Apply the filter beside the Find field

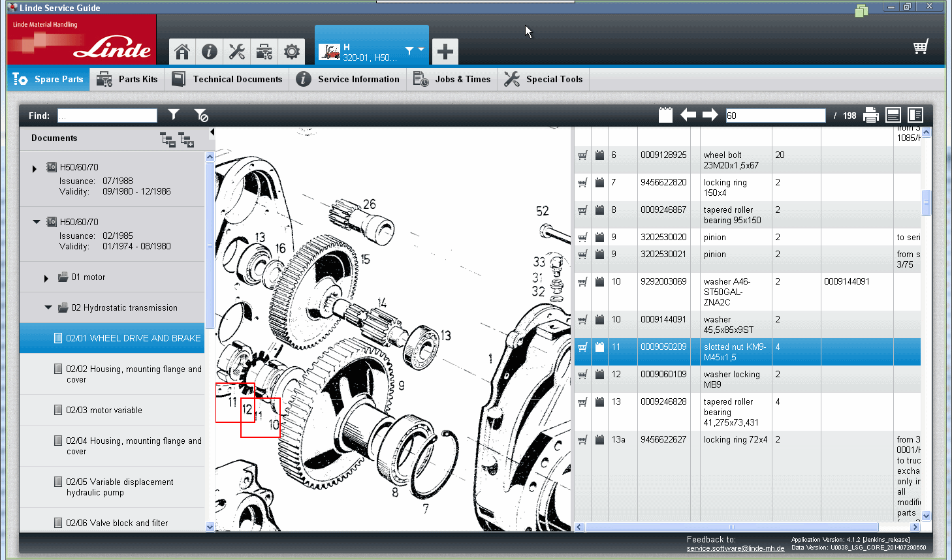tap(173, 115)
